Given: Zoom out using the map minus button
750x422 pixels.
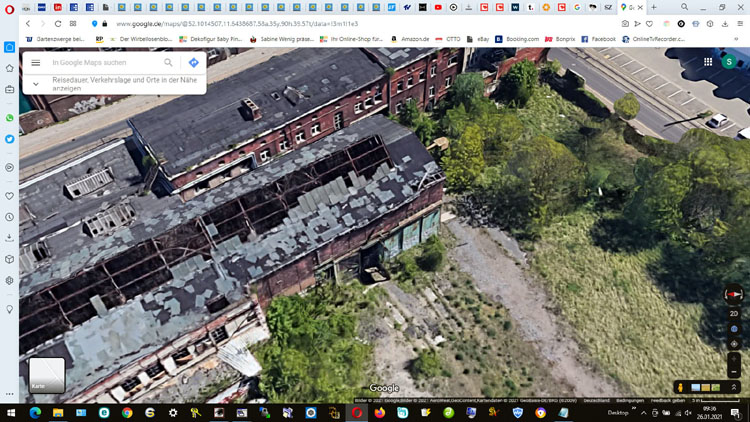Looking at the screenshot, I should (734, 372).
